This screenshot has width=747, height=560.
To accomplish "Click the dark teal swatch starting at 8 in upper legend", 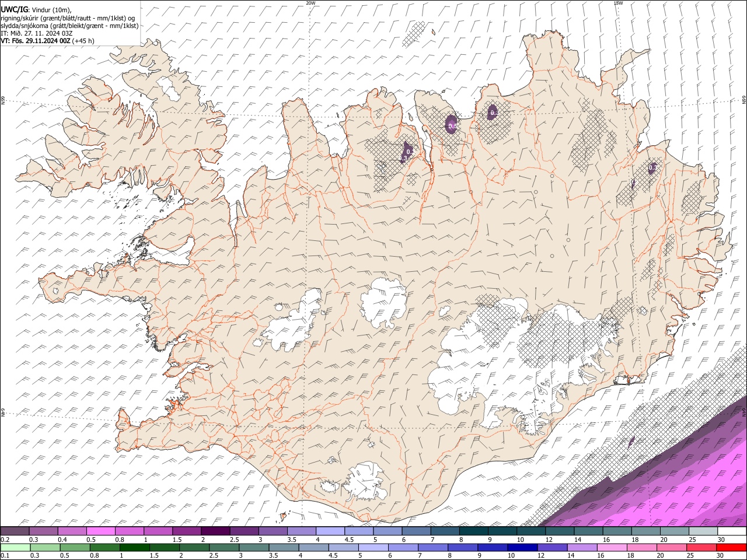I will [x=474, y=531].
